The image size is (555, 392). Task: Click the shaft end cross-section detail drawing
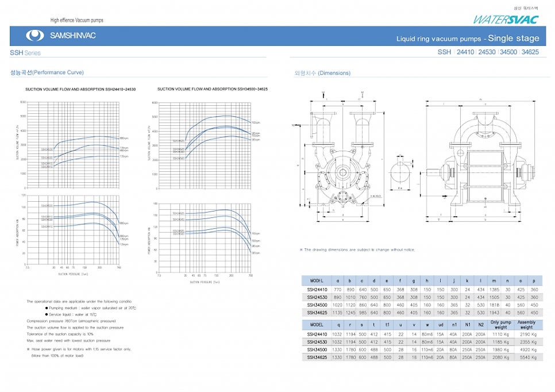(400, 172)
